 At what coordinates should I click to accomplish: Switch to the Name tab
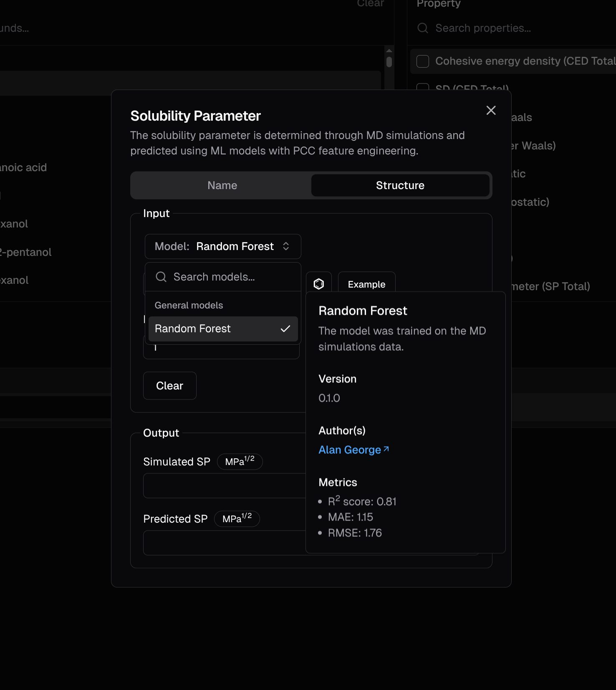pyautogui.click(x=222, y=185)
